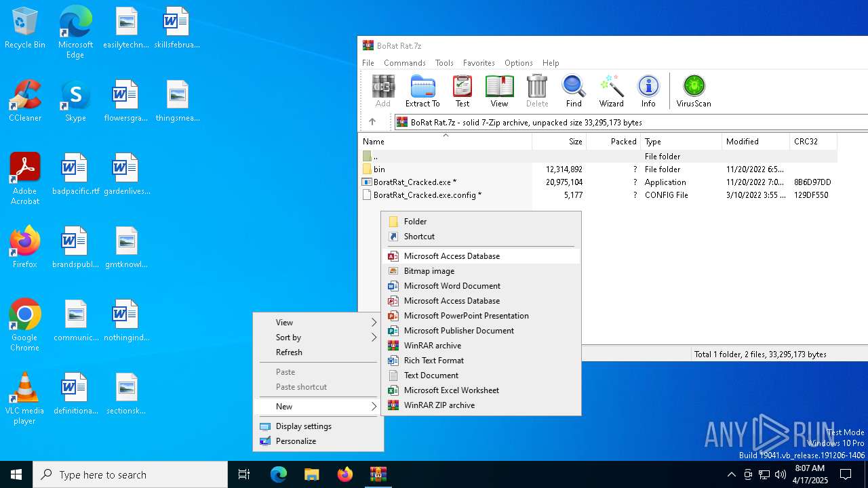This screenshot has height=488, width=868.
Task: Create a new WinRAR ZIP archive
Action: (x=481, y=405)
